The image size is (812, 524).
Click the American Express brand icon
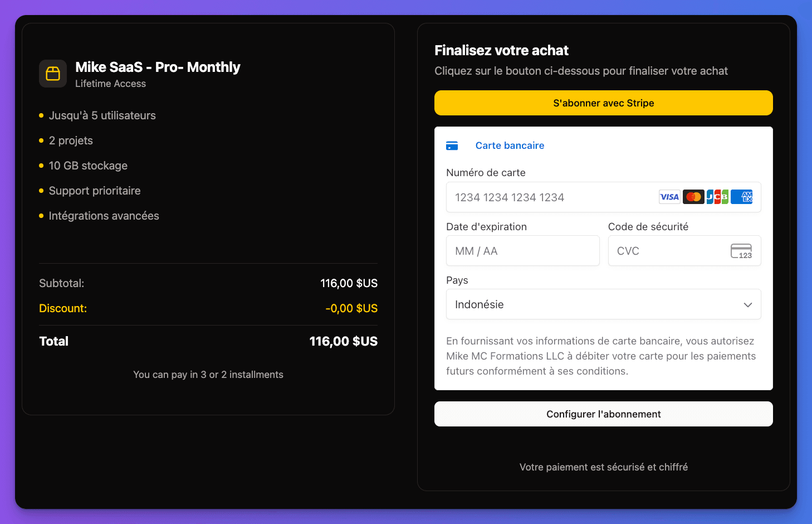click(x=741, y=197)
